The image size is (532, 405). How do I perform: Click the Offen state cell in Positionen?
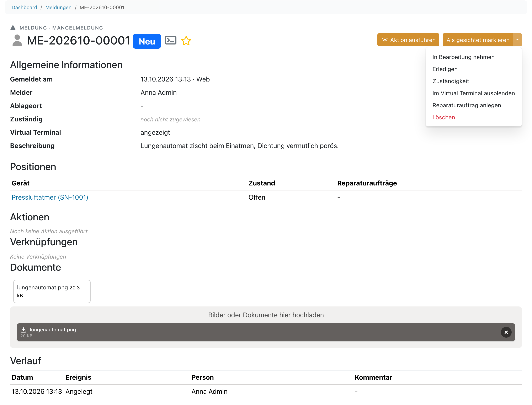[257, 197]
